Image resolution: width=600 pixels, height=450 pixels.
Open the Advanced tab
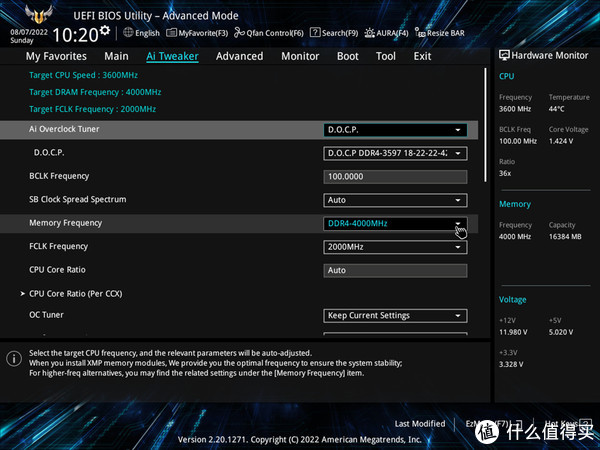(240, 56)
